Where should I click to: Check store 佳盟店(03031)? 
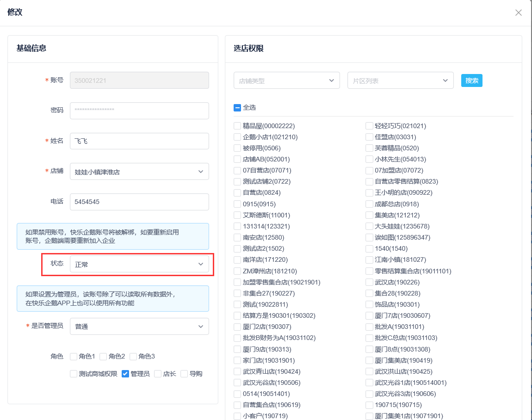tap(369, 137)
